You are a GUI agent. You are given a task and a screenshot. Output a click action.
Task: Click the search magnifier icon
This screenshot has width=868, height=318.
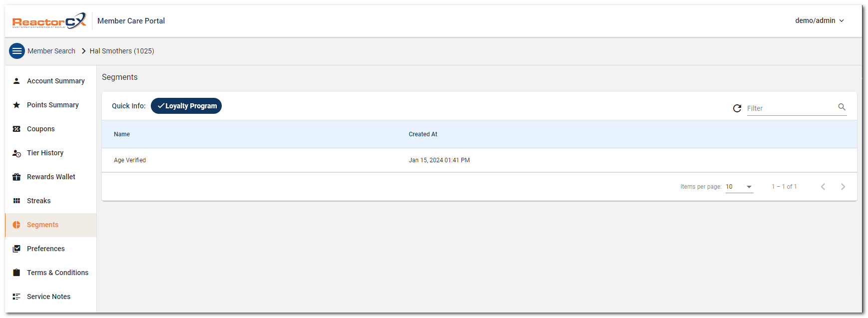coord(842,107)
